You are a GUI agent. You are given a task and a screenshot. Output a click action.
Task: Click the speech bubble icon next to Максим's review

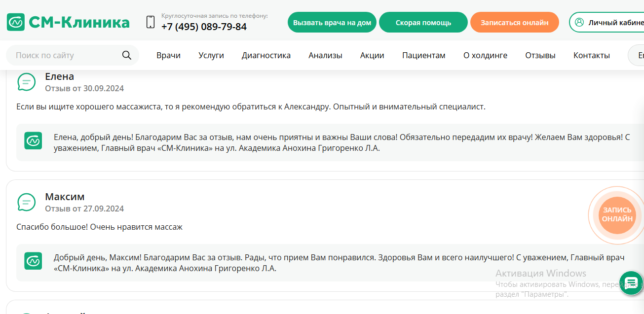(x=26, y=202)
